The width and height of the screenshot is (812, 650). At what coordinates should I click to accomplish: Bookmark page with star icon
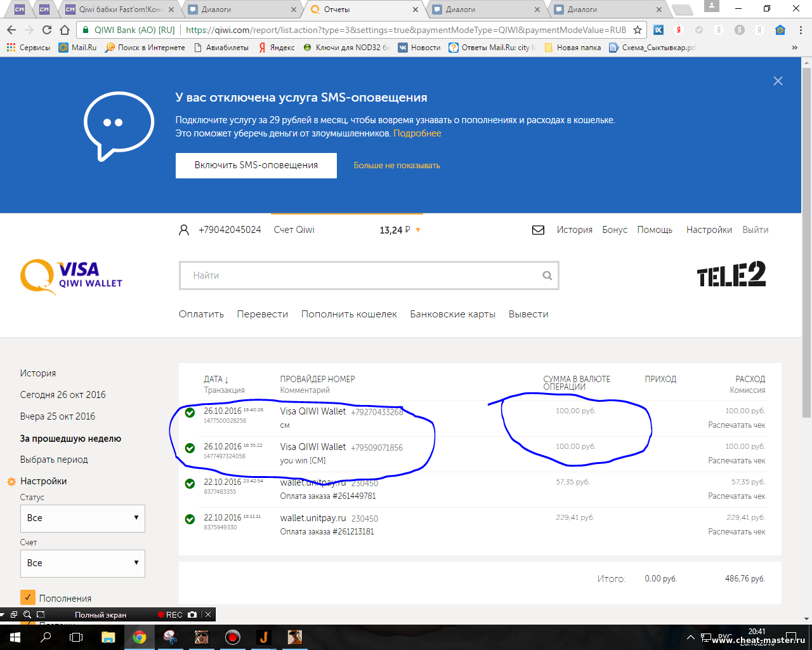tap(638, 30)
